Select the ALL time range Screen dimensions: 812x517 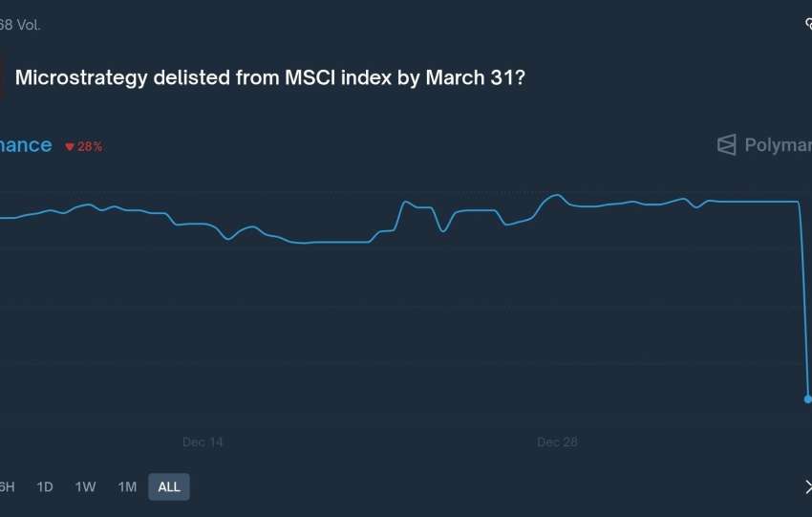coord(169,486)
